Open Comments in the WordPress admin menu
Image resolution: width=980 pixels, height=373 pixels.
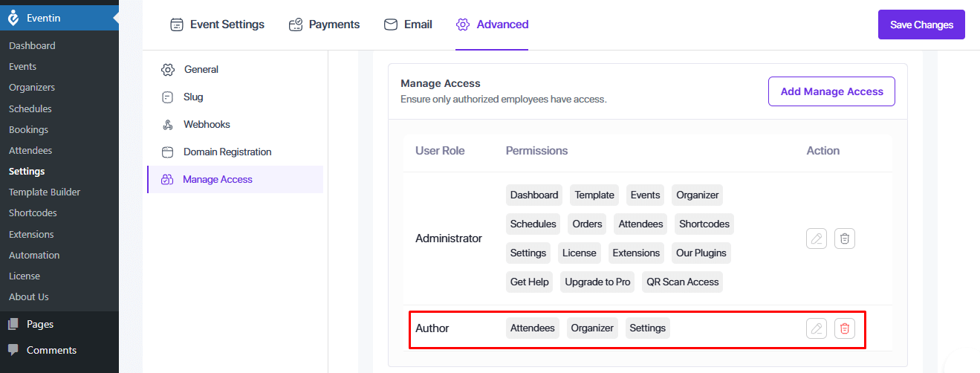point(51,350)
